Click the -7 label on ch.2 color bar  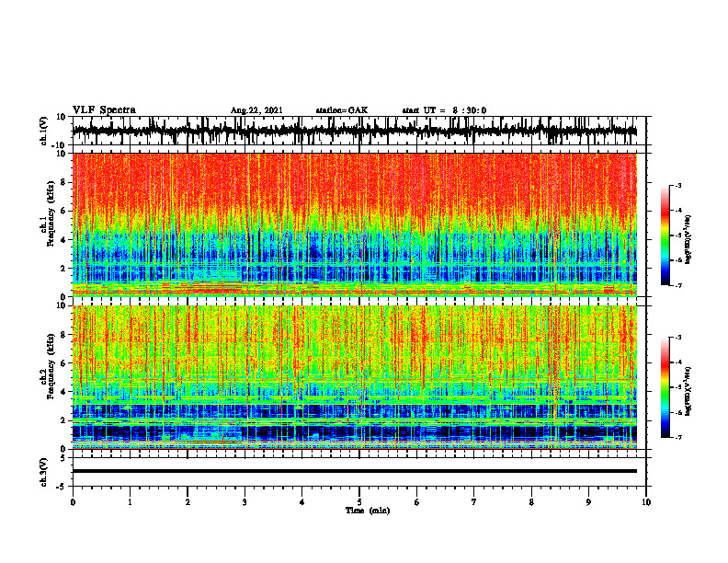point(678,437)
